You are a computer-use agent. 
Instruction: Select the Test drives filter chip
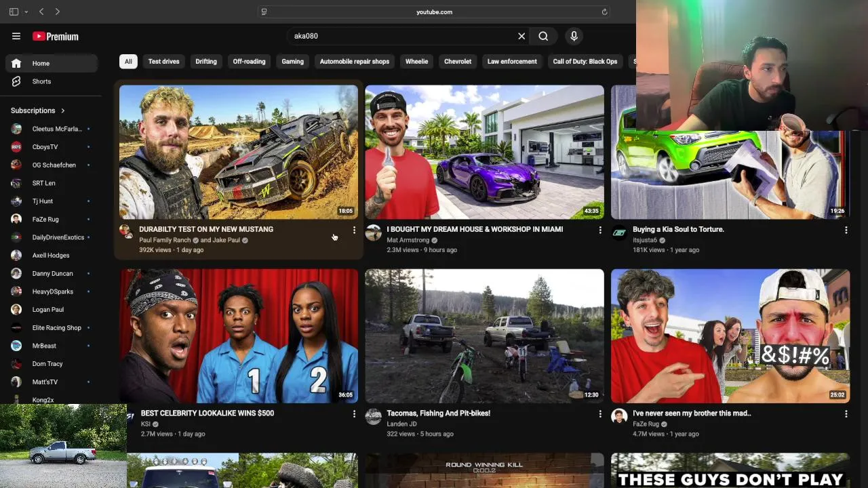click(164, 62)
